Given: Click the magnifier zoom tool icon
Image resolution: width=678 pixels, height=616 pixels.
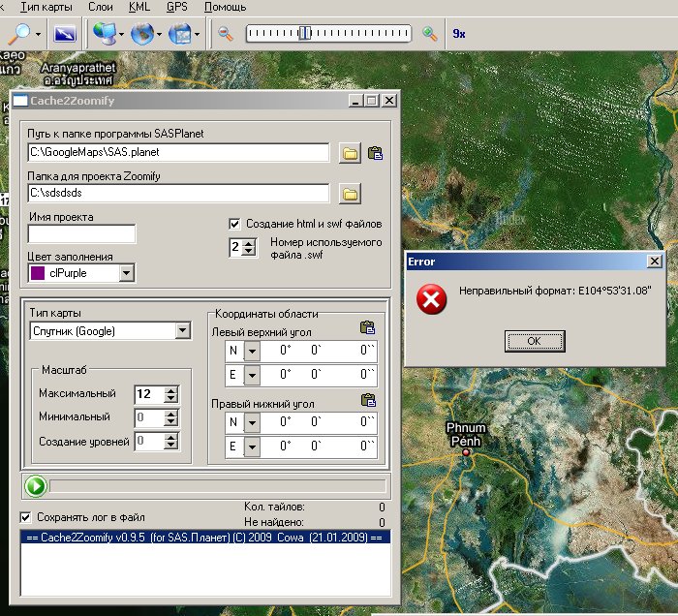Looking at the screenshot, I should click(x=18, y=34).
